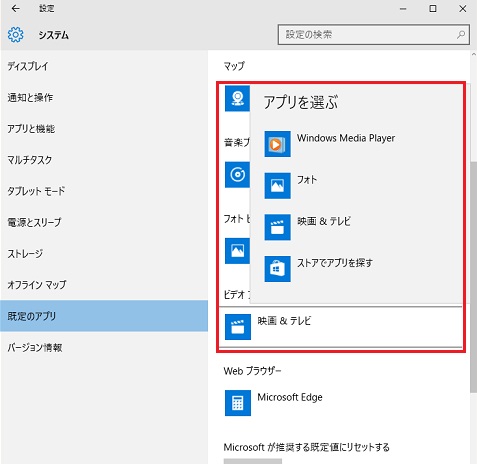This screenshot has height=464, width=477.
Task: Click the vertical scrollbar thumb
Action: click(x=473, y=277)
